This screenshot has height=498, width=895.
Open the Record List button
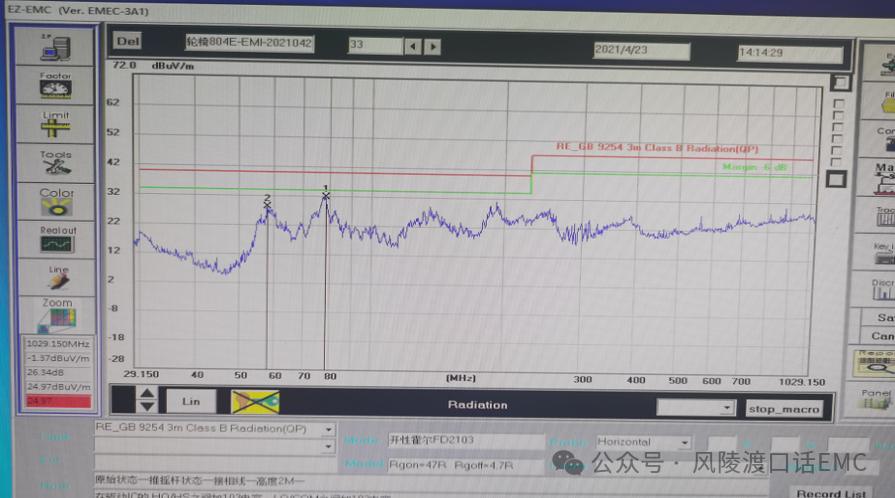click(x=832, y=493)
